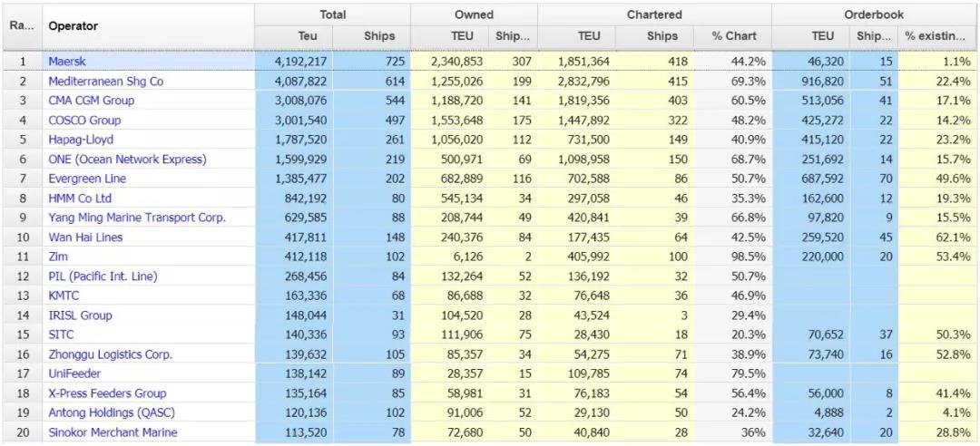Click ONE (Ocean Network Express) link
980x446 pixels.
(x=127, y=160)
